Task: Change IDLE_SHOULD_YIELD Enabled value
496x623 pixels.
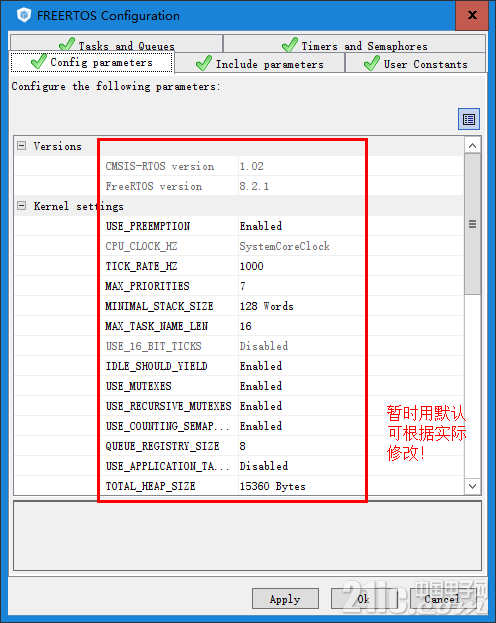Action: click(261, 366)
